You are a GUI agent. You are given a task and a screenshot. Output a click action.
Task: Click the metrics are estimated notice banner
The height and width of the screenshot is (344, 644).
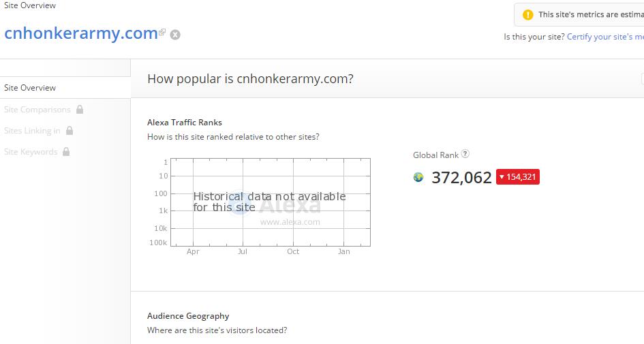(579, 15)
